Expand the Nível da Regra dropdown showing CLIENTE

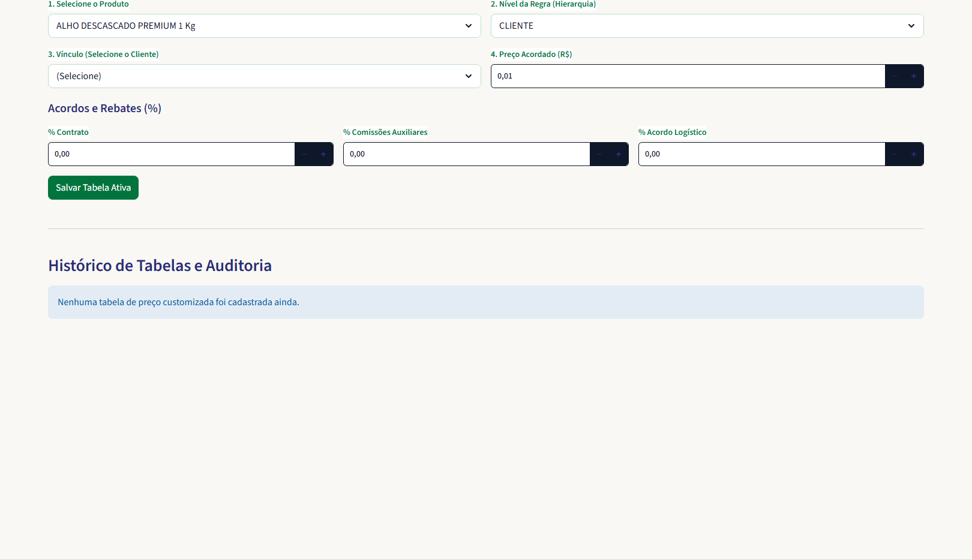[707, 26]
